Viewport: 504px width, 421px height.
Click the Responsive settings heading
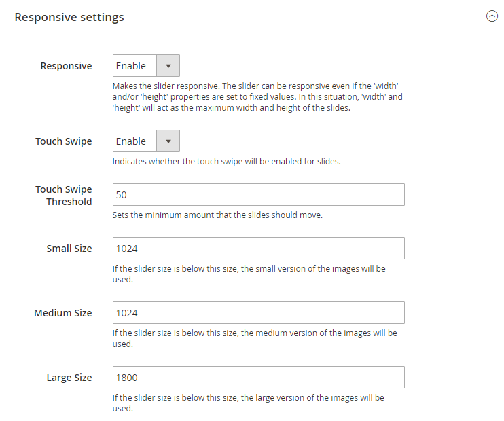[x=69, y=17]
